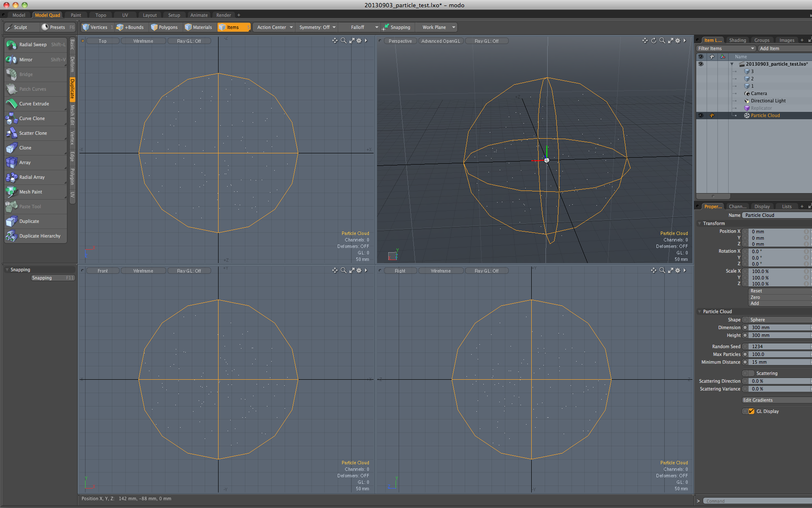Open the Render layout tab

click(224, 15)
